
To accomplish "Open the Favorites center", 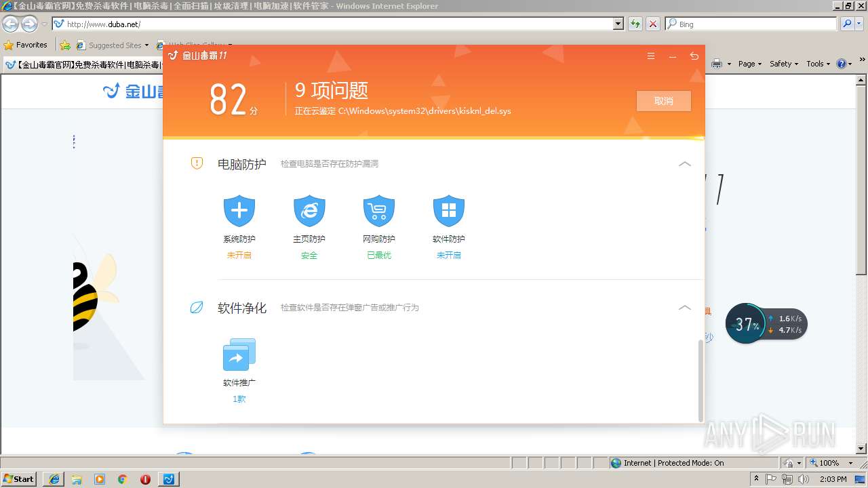I will point(26,45).
